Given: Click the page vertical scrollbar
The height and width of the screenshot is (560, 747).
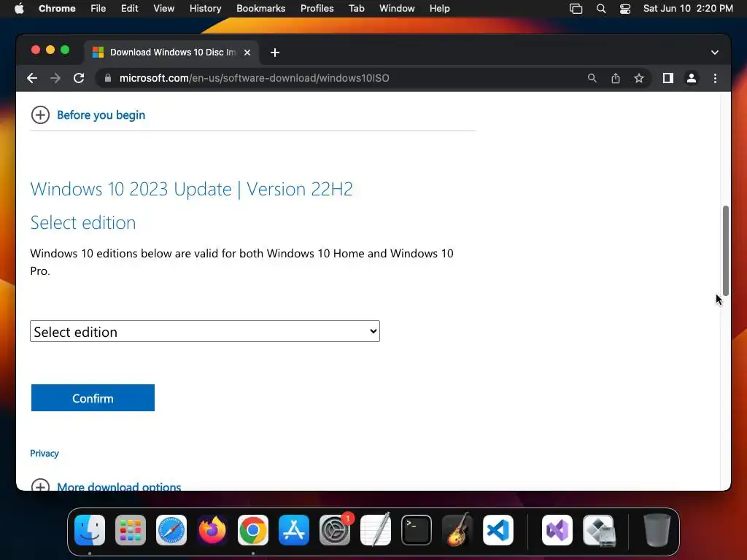Looking at the screenshot, I should tap(726, 251).
